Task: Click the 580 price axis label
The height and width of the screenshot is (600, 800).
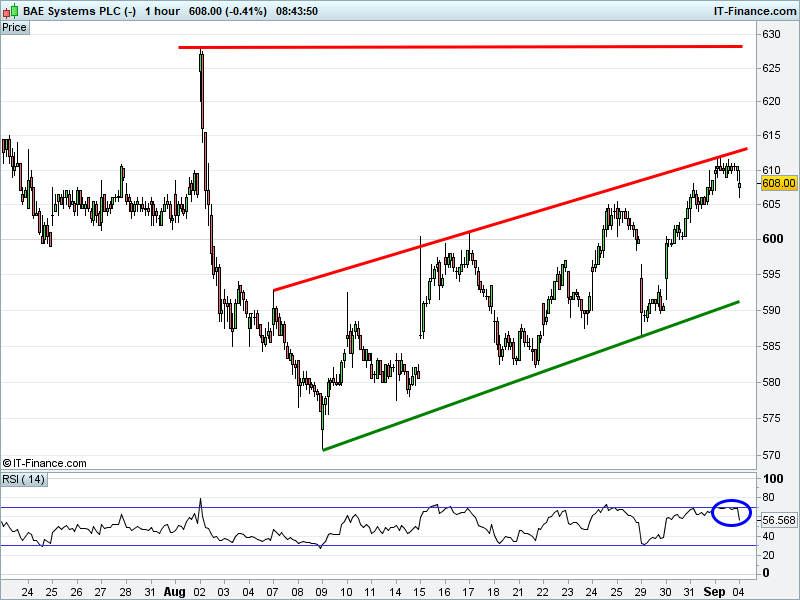Action: pyautogui.click(x=771, y=382)
